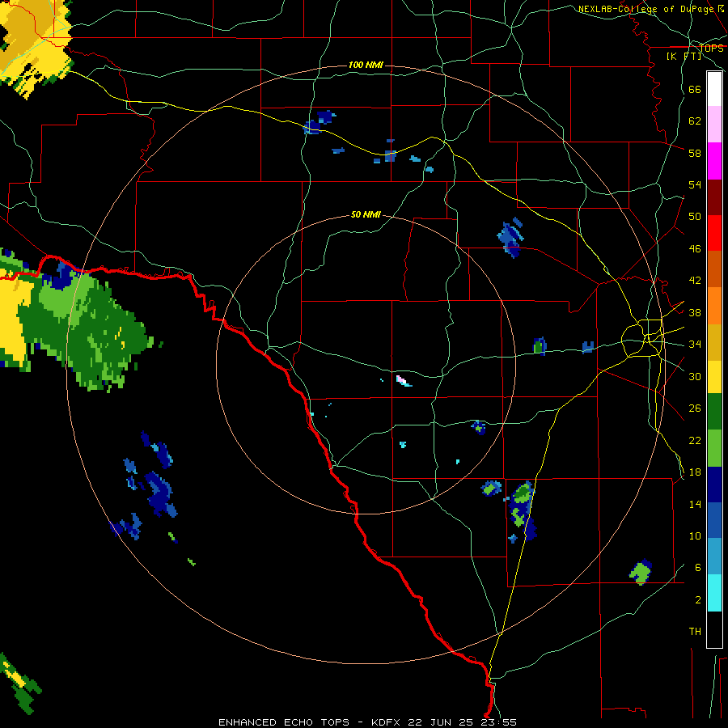Click legend value "54"
This screenshot has height=728, width=728.
pos(695,184)
